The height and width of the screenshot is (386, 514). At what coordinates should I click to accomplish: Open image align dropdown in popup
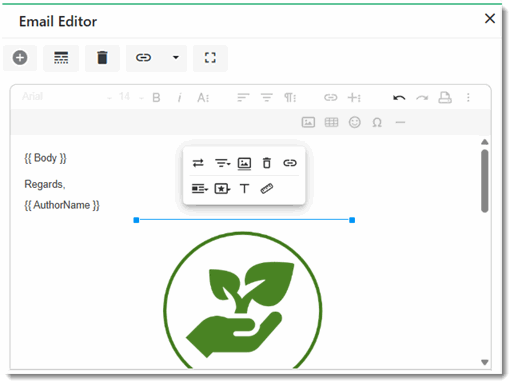click(x=222, y=163)
